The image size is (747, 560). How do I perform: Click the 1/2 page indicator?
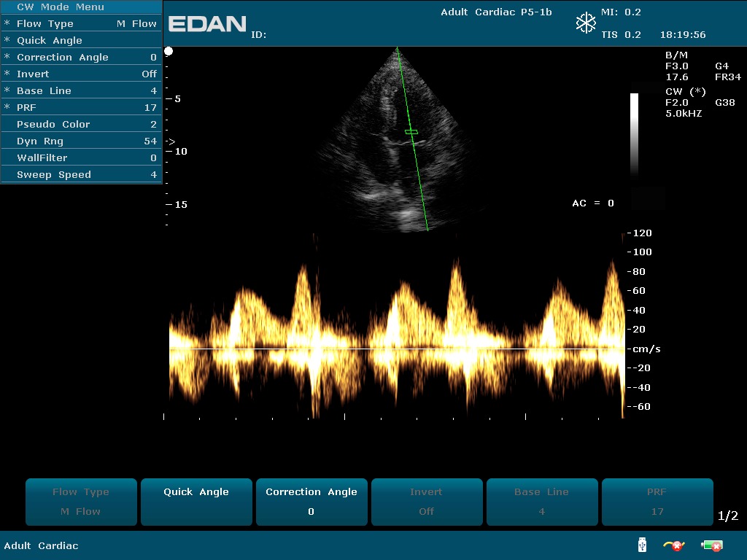point(728,516)
